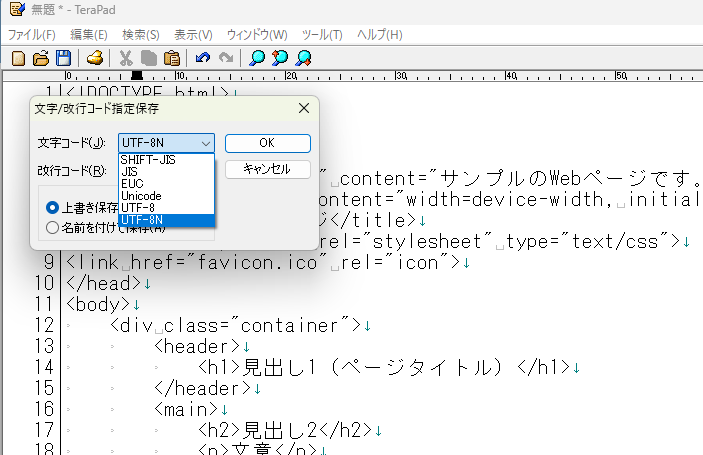This screenshot has width=703, height=455.
Task: Click the Undo arrow icon
Action: (203, 58)
